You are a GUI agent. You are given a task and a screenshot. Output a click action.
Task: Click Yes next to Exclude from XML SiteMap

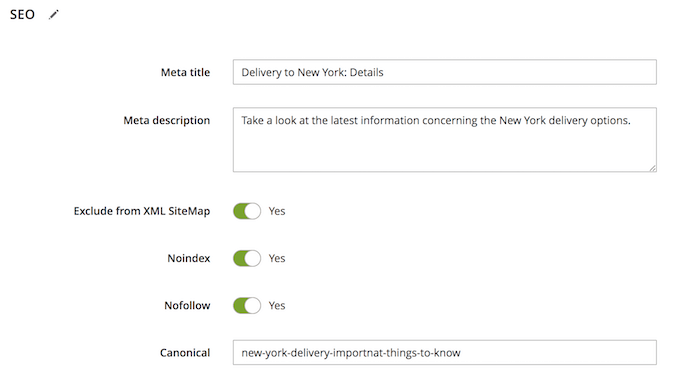coord(277,211)
